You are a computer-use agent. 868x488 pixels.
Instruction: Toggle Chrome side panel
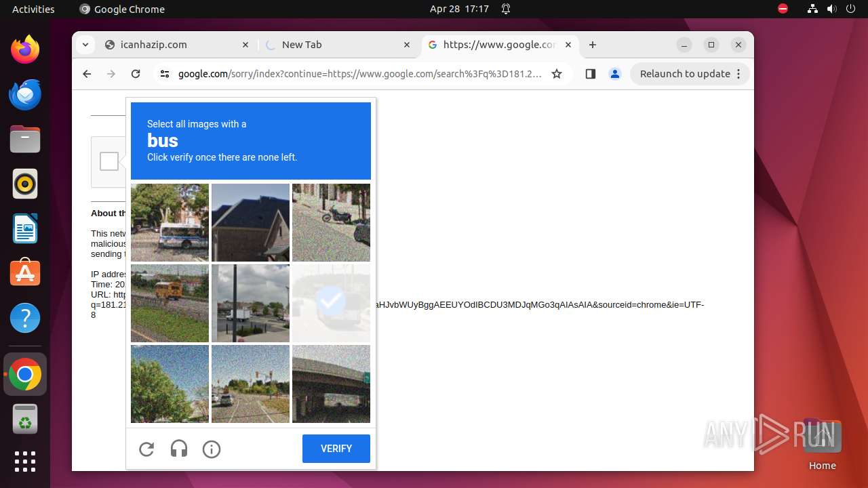pos(590,74)
